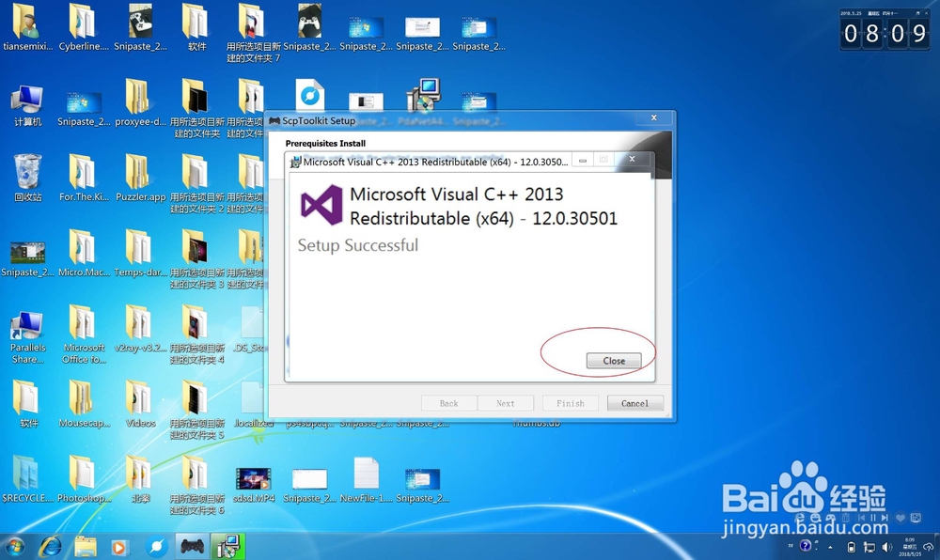Open the Cyberline folder on desktop
The image size is (940, 560).
(x=84, y=27)
